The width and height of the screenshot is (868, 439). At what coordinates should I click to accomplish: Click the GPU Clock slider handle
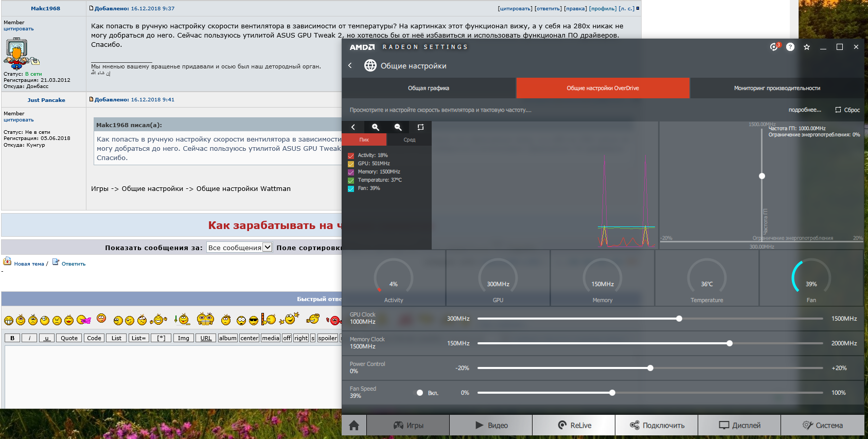[679, 319]
